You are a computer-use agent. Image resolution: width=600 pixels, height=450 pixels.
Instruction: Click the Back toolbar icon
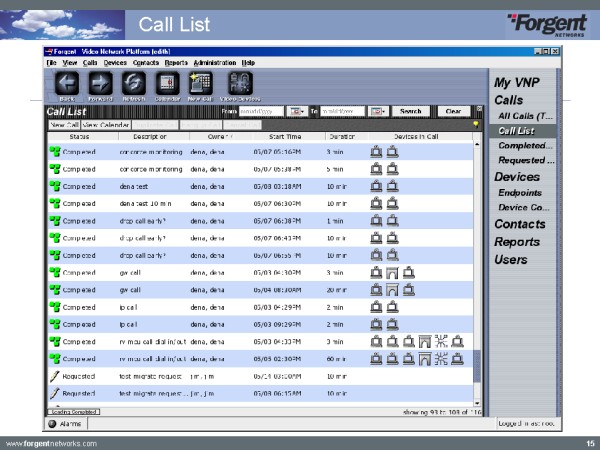pyautogui.click(x=67, y=84)
